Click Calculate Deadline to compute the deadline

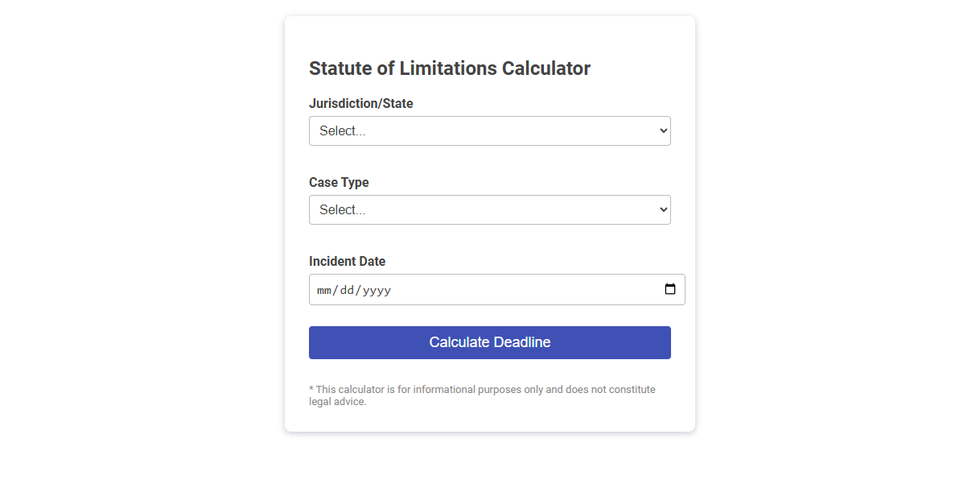[x=489, y=341]
